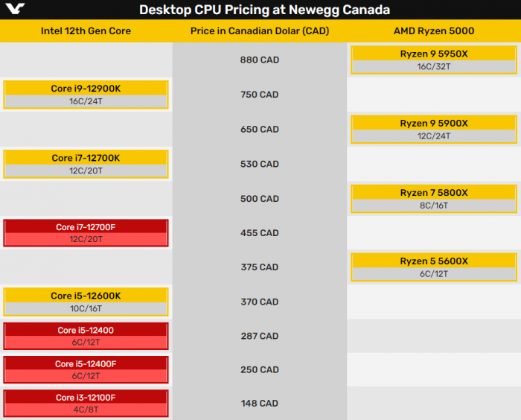
Task: Click the 455 CAD price cell
Action: (259, 233)
